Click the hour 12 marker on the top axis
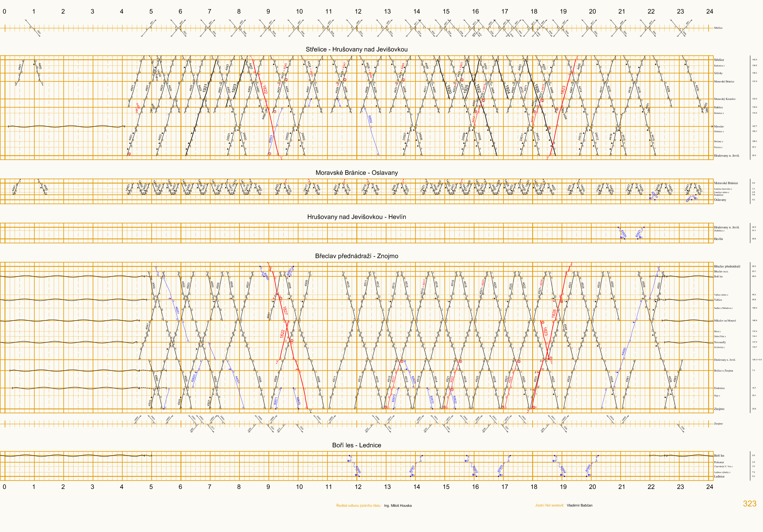The image size is (763, 532). 358,12
